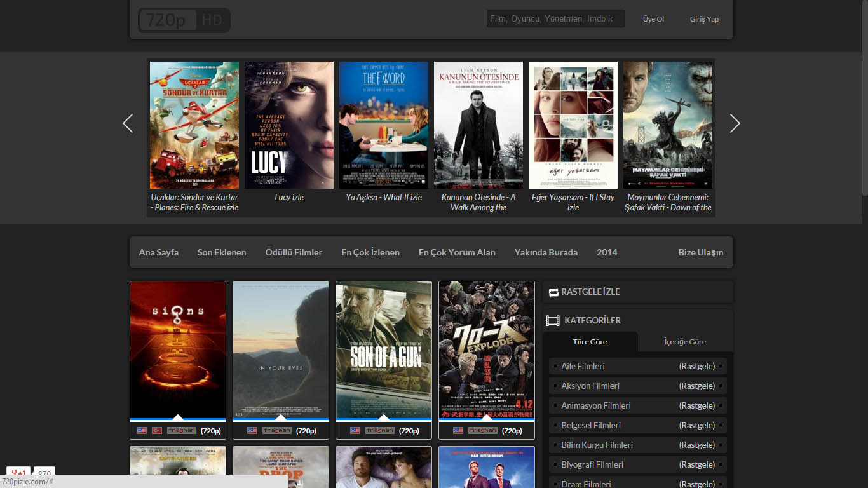Click 'Ya Aşksa - What If izle' title
The height and width of the screenshot is (488, 868).
pos(384,197)
